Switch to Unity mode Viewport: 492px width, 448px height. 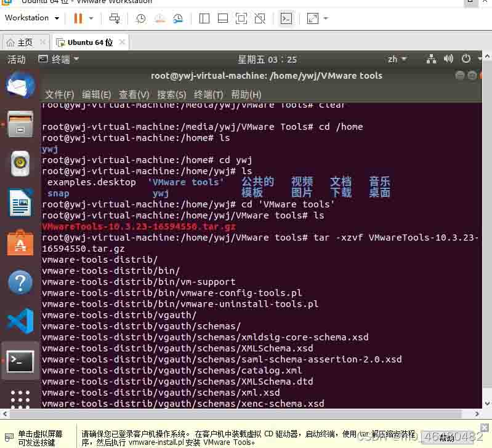click(x=260, y=18)
